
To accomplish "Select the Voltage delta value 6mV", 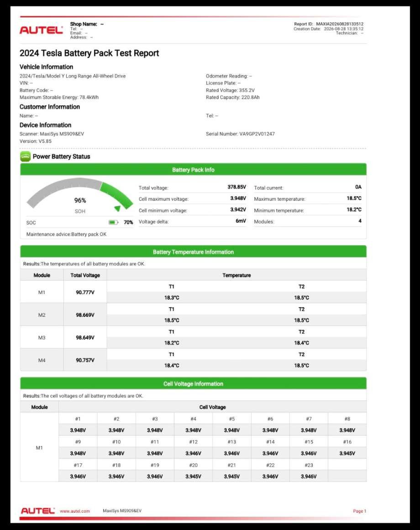I will coord(241,221).
